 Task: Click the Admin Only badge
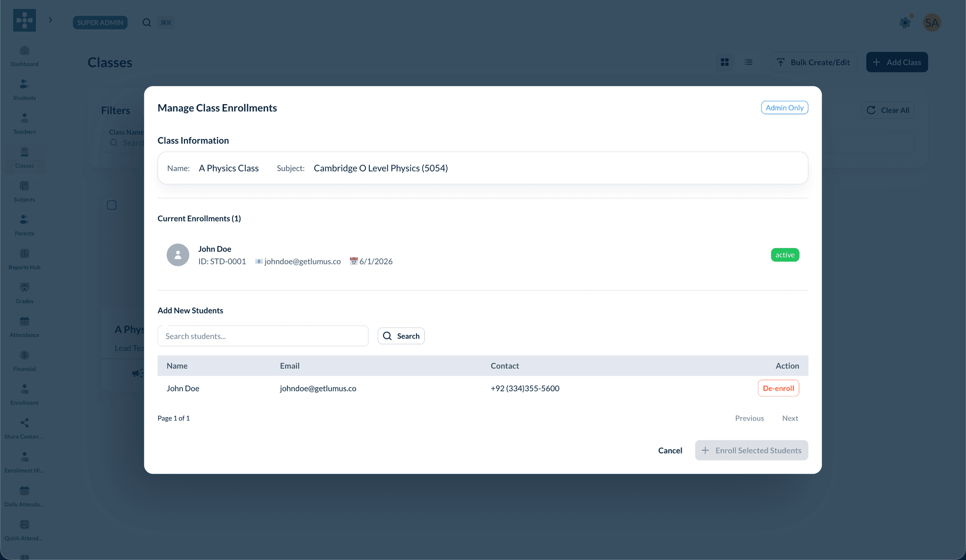(784, 107)
